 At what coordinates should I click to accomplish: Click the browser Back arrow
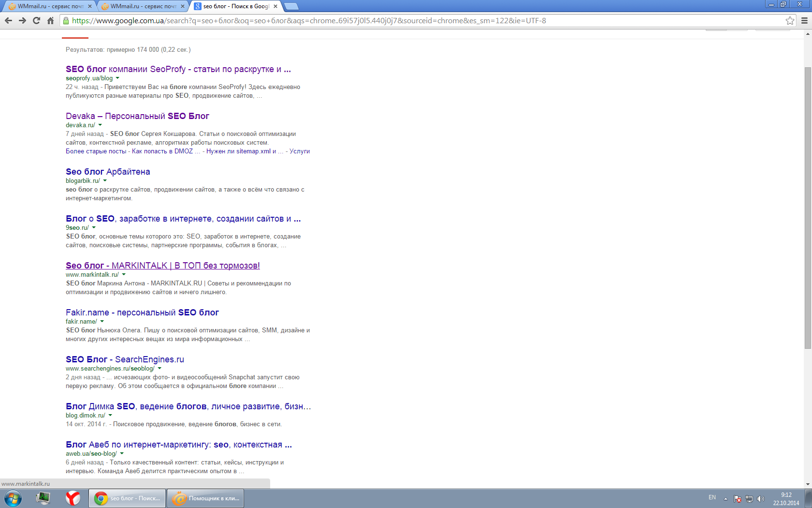tap(8, 20)
